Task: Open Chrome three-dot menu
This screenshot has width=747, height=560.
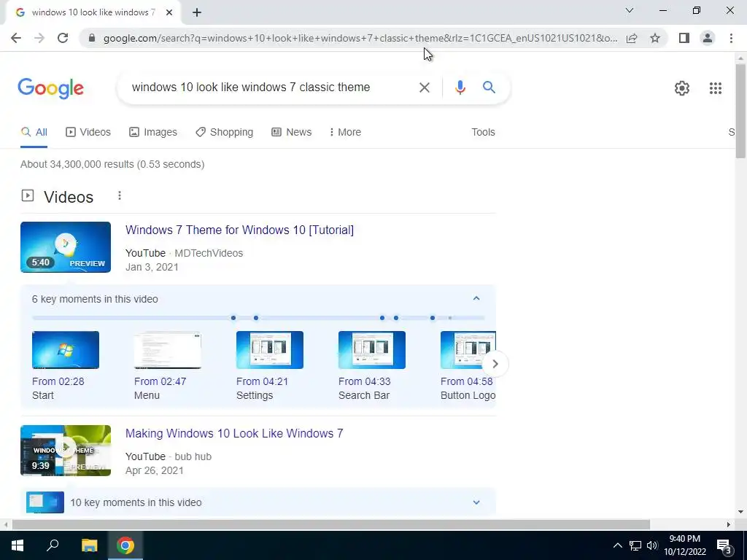Action: click(731, 38)
